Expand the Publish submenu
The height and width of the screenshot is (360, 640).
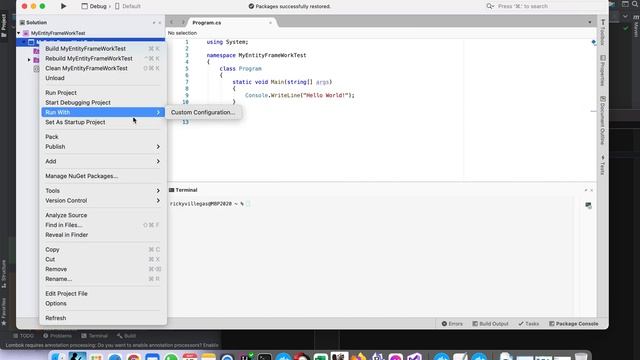pos(102,147)
